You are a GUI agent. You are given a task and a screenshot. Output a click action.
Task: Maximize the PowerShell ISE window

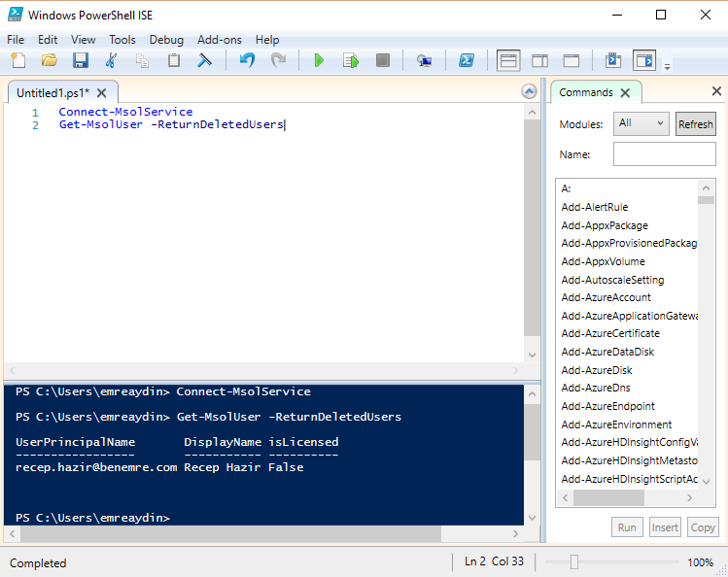point(661,15)
